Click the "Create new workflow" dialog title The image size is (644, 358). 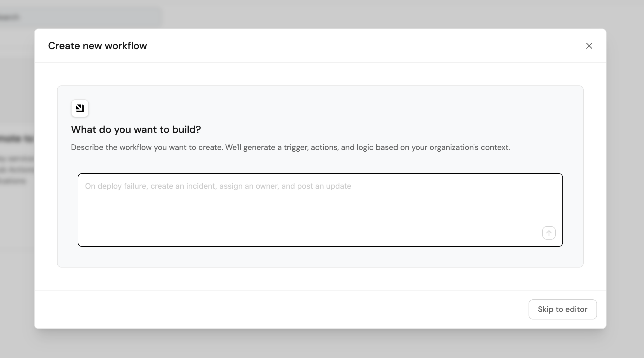pos(97,46)
